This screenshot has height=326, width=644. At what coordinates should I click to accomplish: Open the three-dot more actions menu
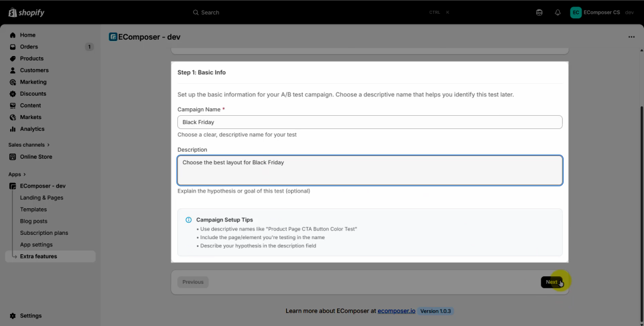click(631, 37)
